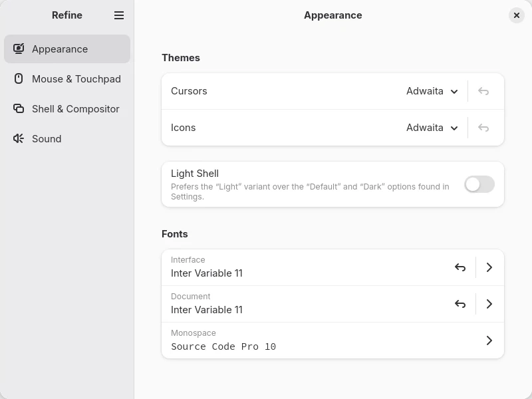Go to Mouse & Touchpad settings
Screen dimensions: 532x399
[76, 78]
